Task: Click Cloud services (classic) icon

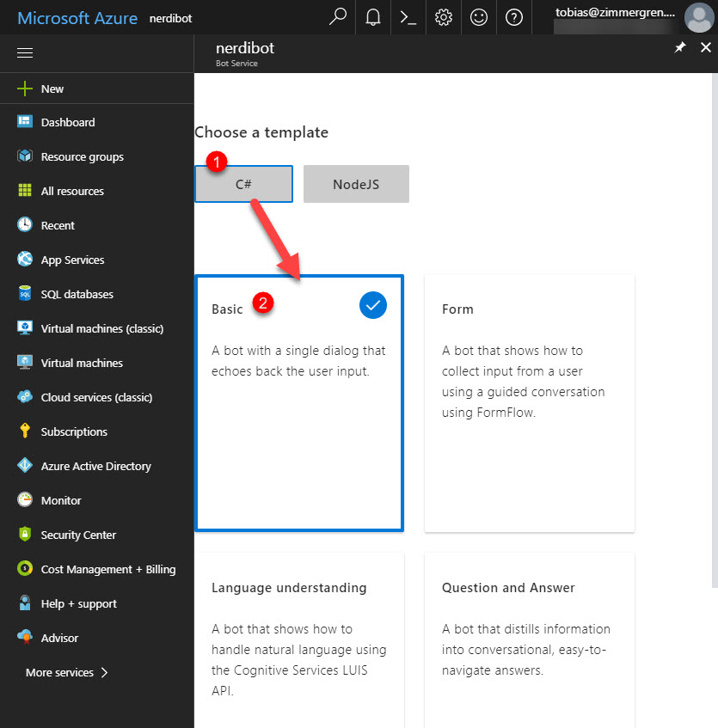Action: point(25,396)
